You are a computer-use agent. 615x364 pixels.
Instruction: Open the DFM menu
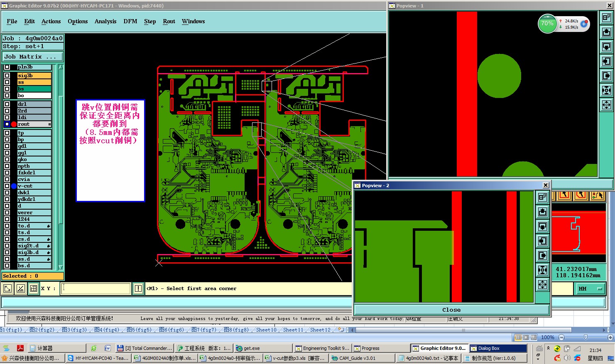(130, 21)
